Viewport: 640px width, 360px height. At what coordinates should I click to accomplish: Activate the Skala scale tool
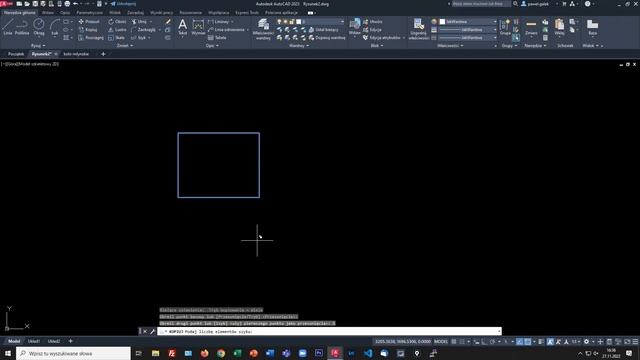pyautogui.click(x=116, y=38)
